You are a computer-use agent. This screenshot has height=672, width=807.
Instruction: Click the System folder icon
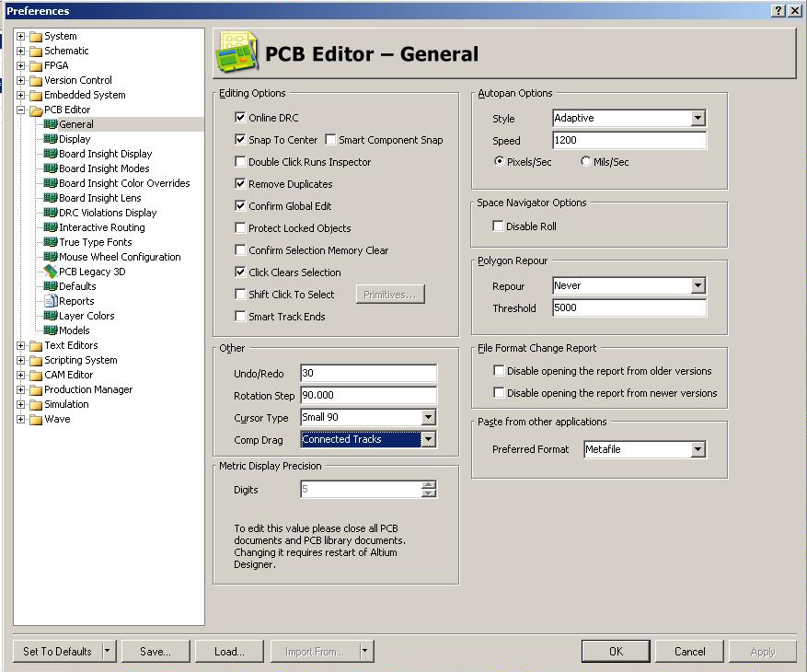pos(36,37)
